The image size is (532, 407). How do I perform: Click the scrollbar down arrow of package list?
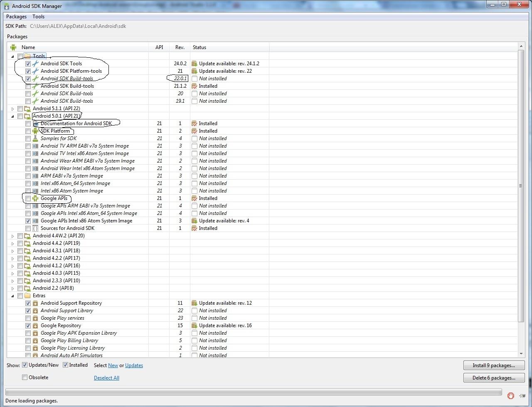(x=521, y=354)
